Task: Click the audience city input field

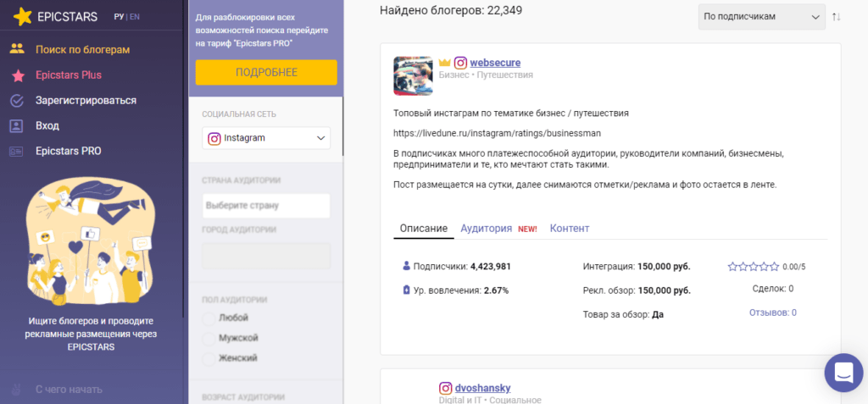Action: tap(266, 256)
